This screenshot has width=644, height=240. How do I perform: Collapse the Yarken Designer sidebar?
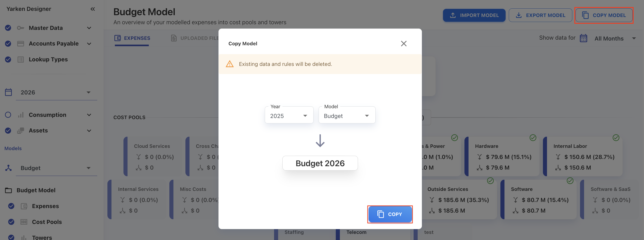click(x=92, y=9)
